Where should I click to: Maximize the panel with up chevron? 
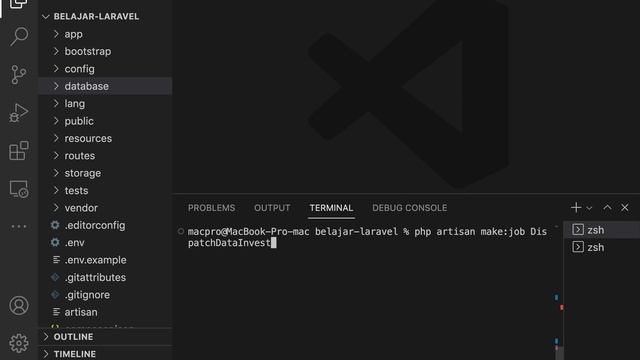607,207
